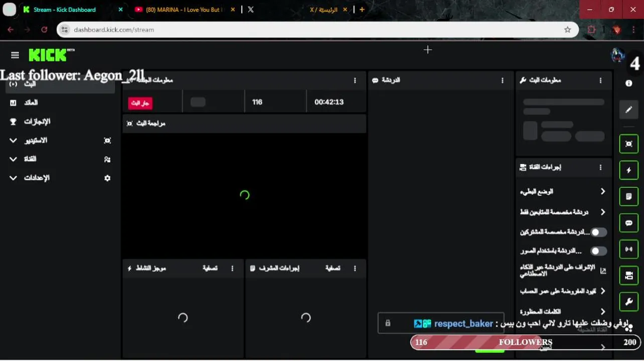
Task: Toggle the chat bubble widget in right rail
Action: 628,223
